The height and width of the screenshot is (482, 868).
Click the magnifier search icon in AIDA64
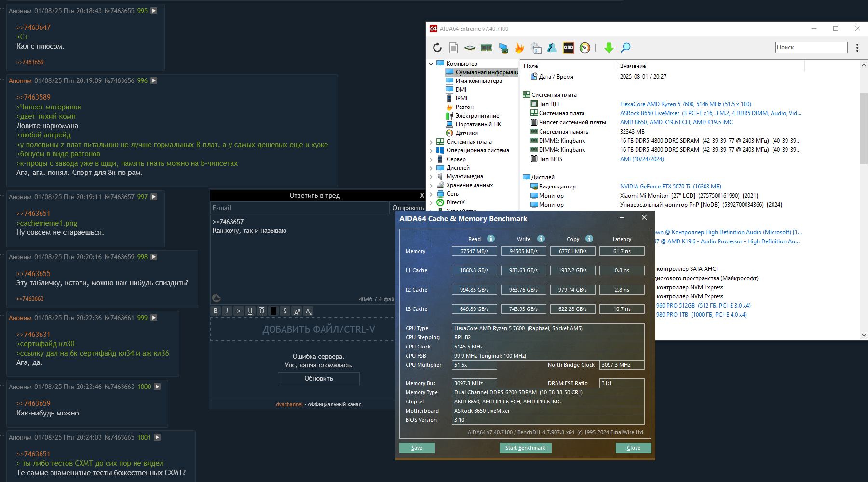point(625,47)
